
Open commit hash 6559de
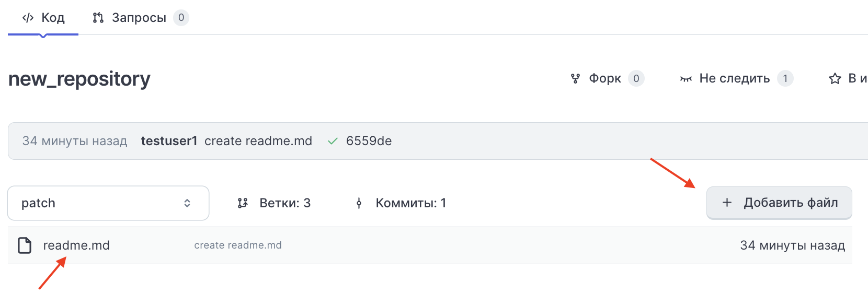coord(369,141)
